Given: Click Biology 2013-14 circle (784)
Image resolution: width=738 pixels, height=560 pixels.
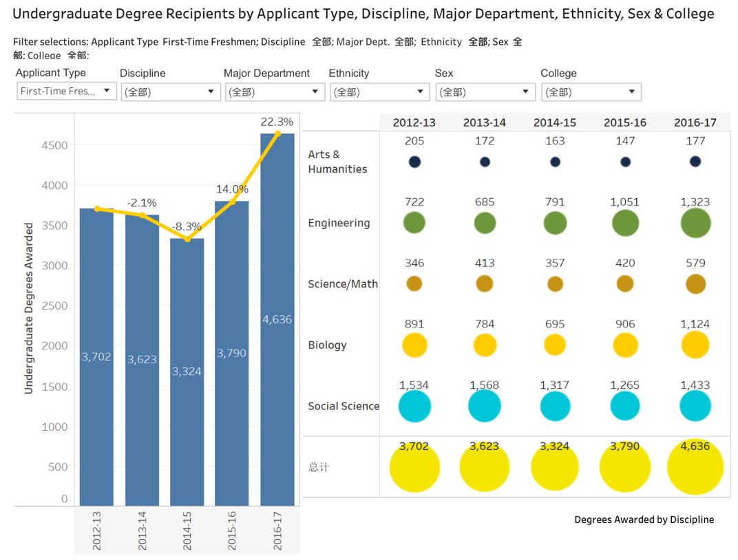Looking at the screenshot, I should 485,345.
